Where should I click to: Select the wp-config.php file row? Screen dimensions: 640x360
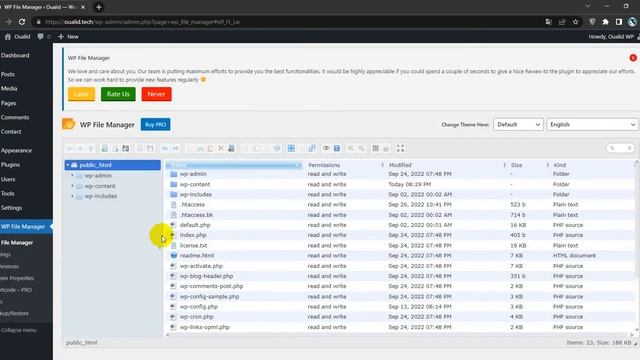point(400,307)
